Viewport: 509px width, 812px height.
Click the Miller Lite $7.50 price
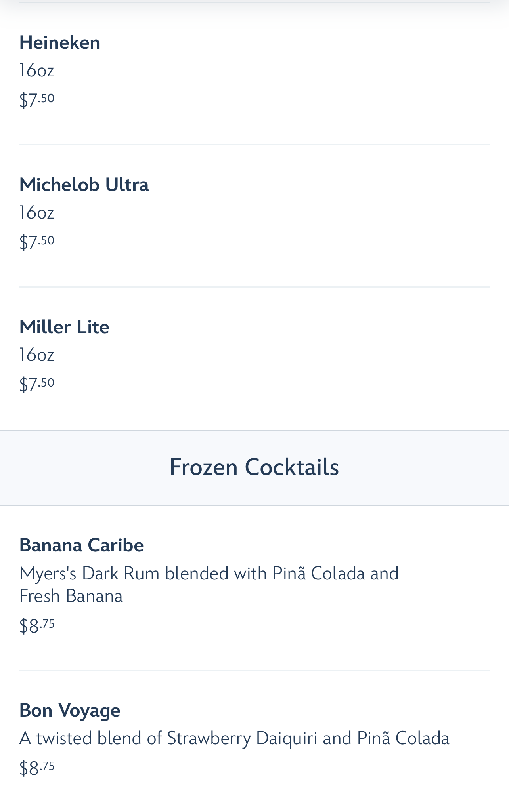[x=37, y=384]
